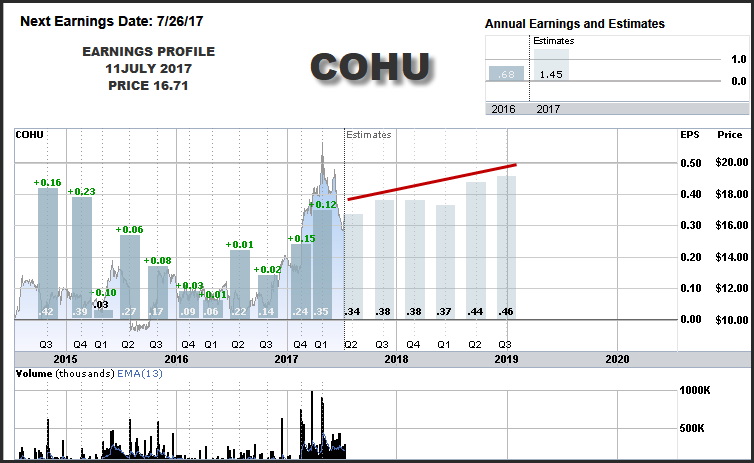Click the .39 EPS bar value
Image resolution: width=754 pixels, height=463 pixels.
tap(80, 312)
